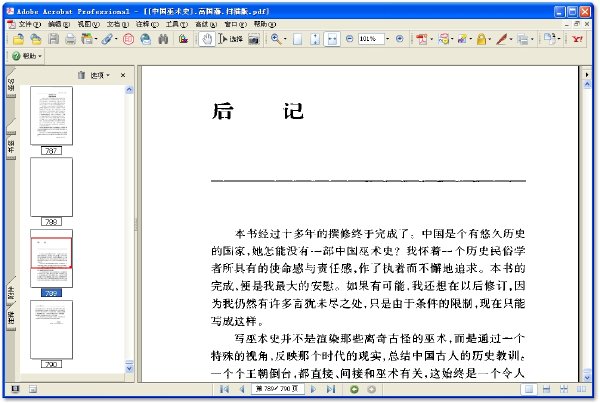Click the Open web page folder icon
This screenshot has height=404, width=600.
tap(36, 39)
